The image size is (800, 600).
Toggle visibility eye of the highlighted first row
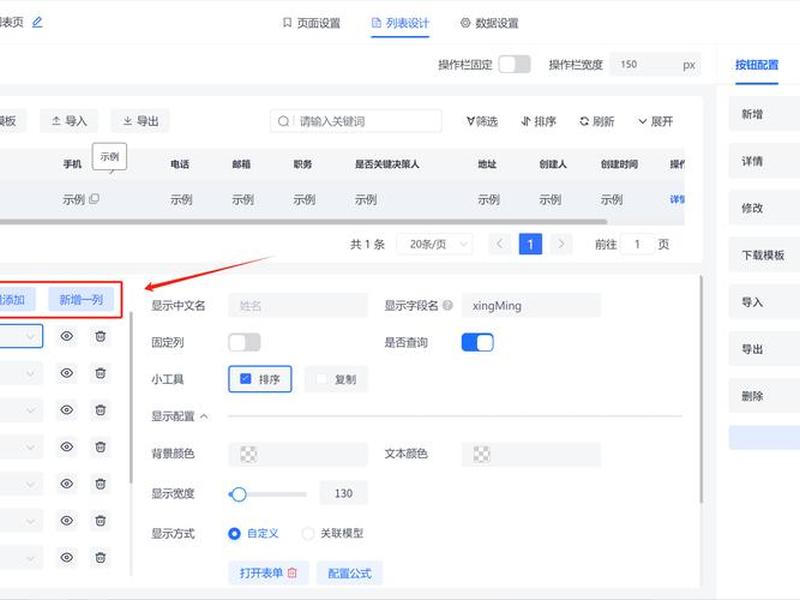point(67,336)
